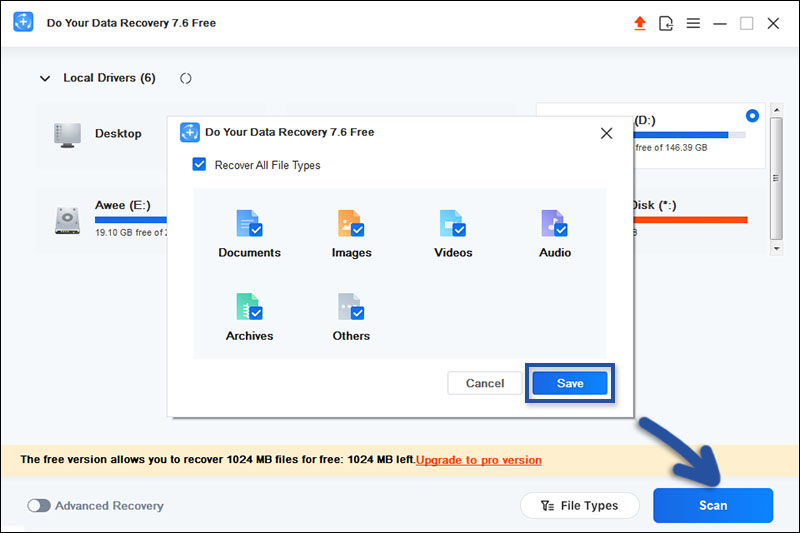Viewport: 800px width, 533px height.
Task: Start the scan with the Scan button
Action: 713,505
